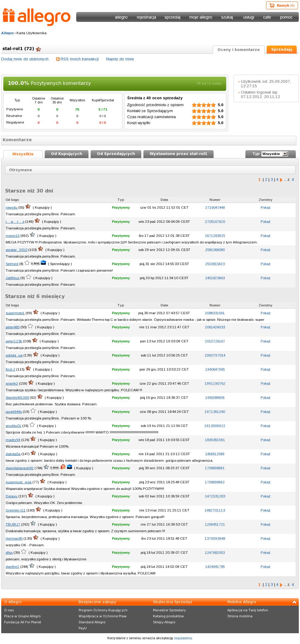Screen dimensions: 300x644
Task: Click the Allegro logo
Action: pos(37,17)
